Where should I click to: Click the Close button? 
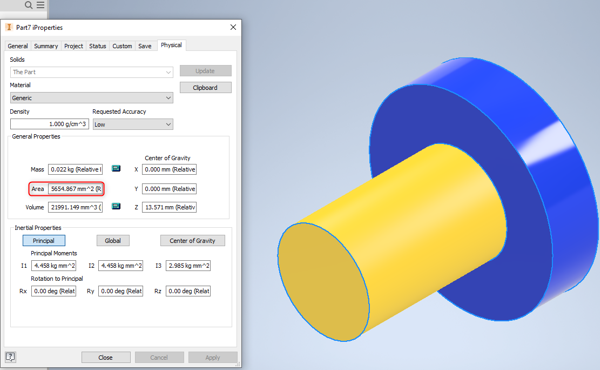[106, 357]
